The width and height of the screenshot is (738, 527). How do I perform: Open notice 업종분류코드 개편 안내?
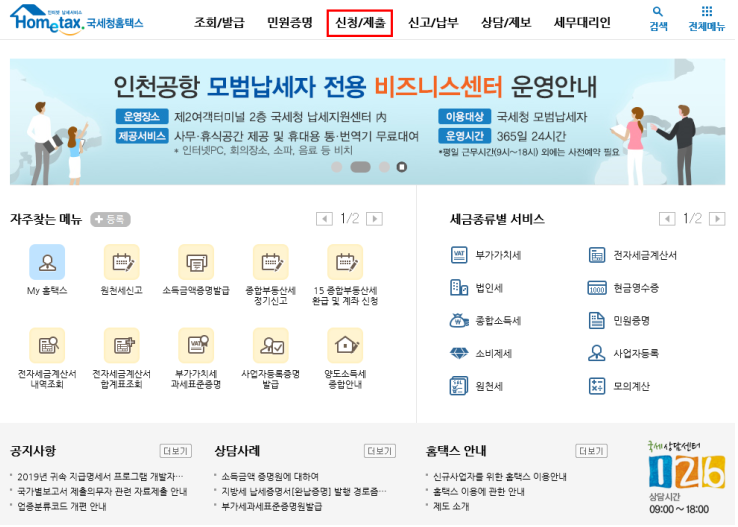[62, 507]
